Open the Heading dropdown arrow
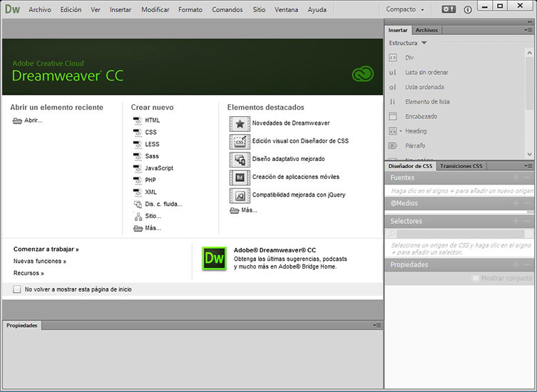This screenshot has height=392, width=537. click(401, 131)
